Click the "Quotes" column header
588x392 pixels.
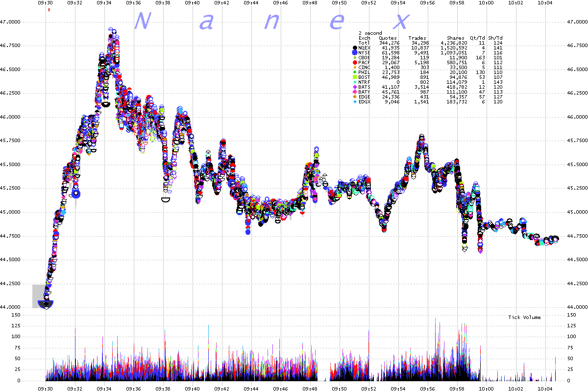point(387,38)
